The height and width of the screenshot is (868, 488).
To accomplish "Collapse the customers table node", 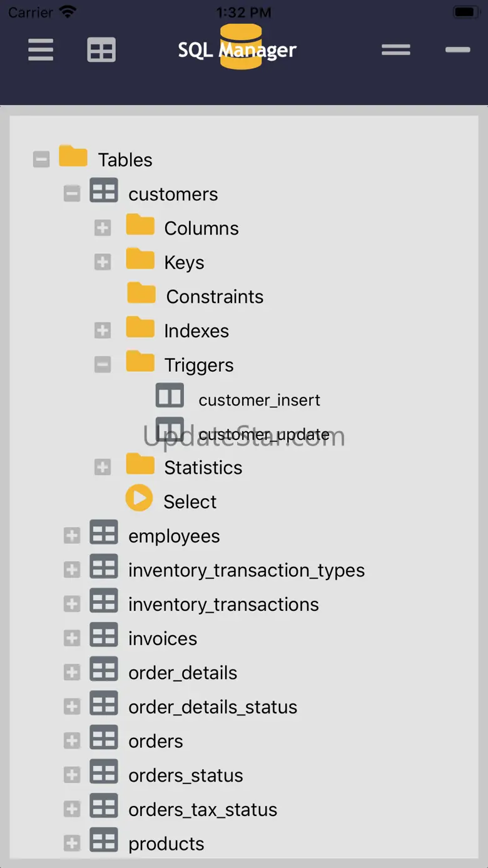I will tap(72, 194).
